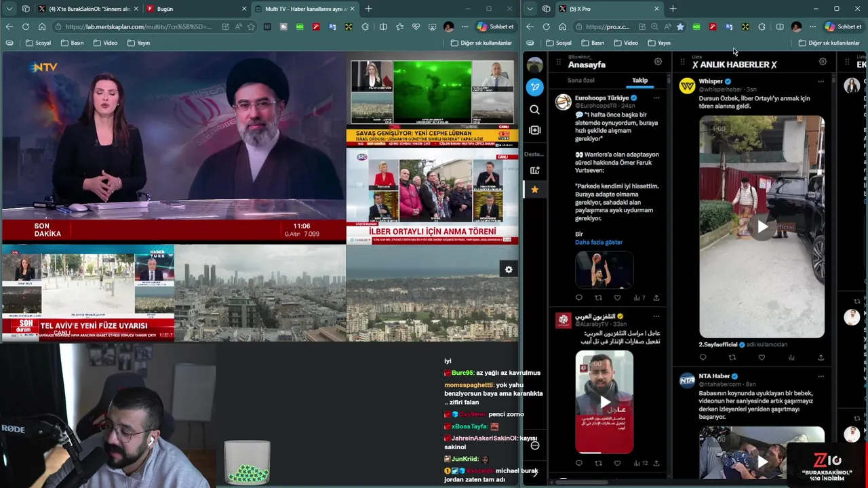Image resolution: width=868 pixels, height=488 pixels.
Task: Open extensions puzzle icon in left browser
Action: pos(366,26)
